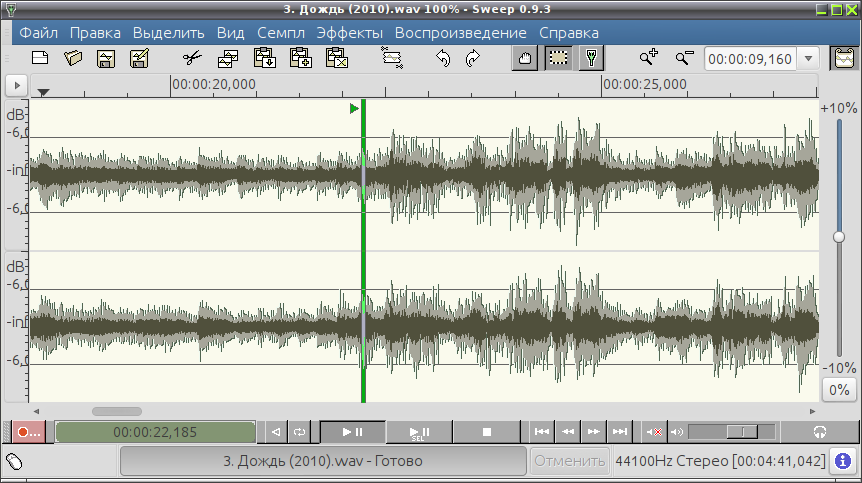862x483 pixels.
Task: Cut the selection with the scissors icon
Action: click(192, 58)
